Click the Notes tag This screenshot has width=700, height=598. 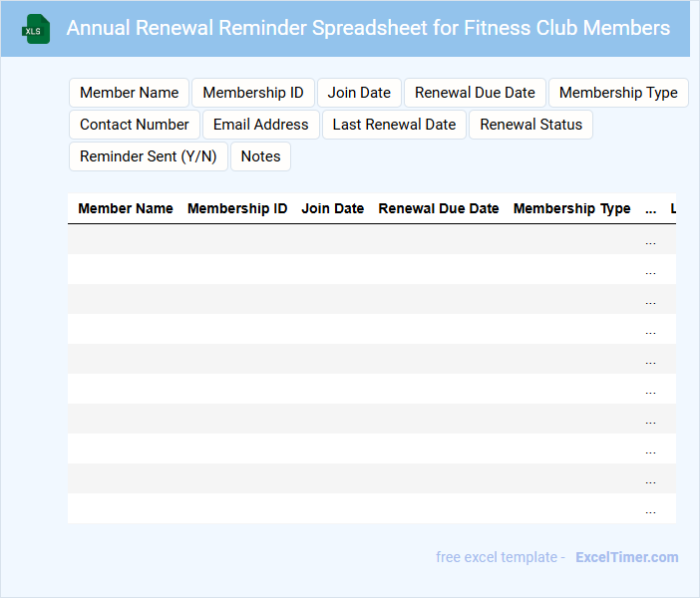click(260, 156)
